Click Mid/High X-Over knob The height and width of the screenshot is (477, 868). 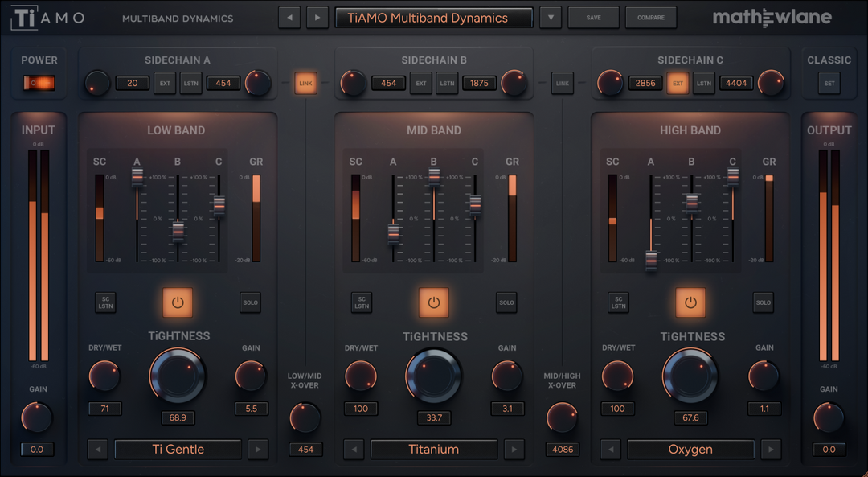[x=563, y=417]
